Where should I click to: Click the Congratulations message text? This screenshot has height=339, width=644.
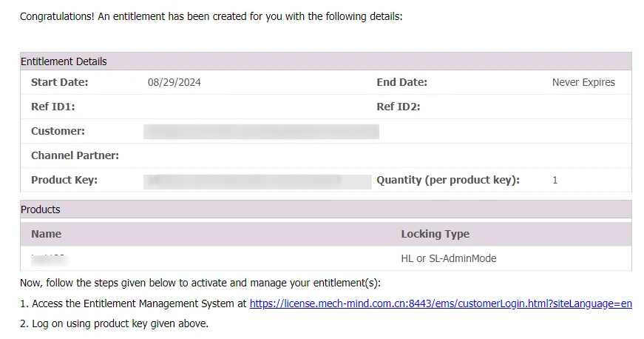tap(211, 16)
